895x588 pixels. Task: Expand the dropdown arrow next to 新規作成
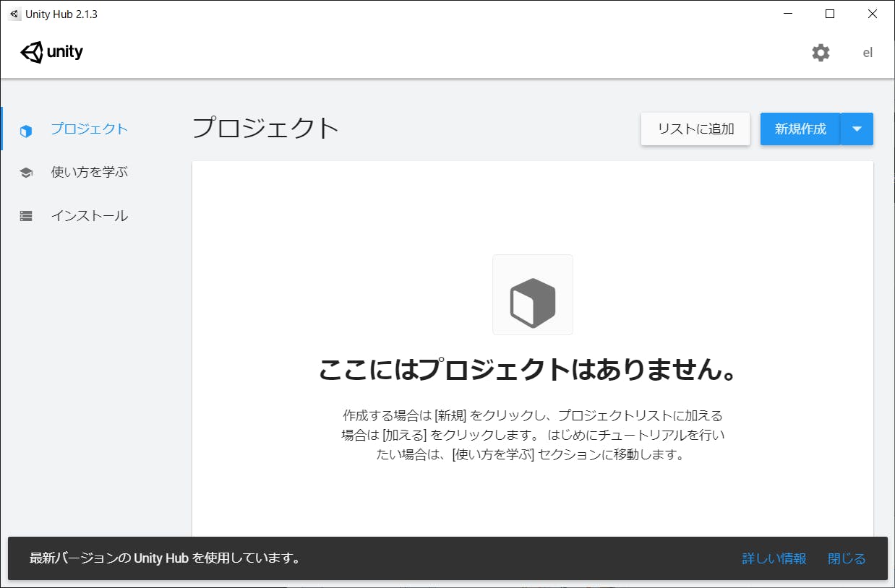pyautogui.click(x=857, y=129)
